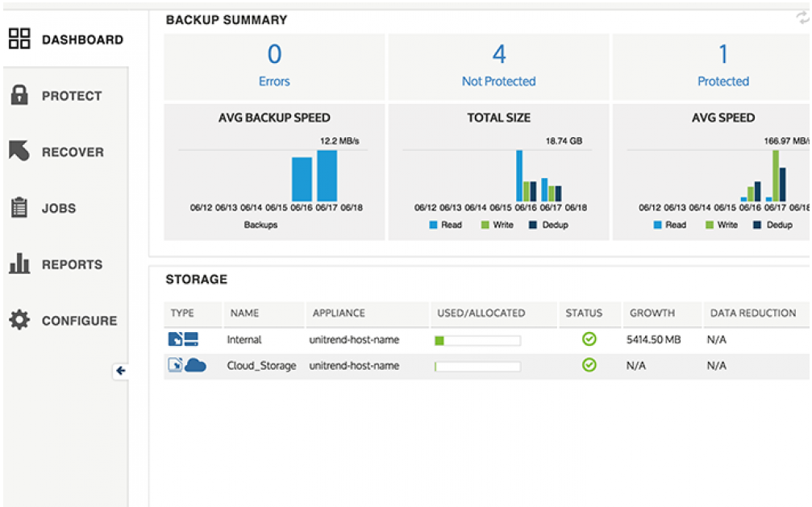Open the 4 Not Protected tile
Image resolution: width=812 pixels, height=507 pixels.
498,66
